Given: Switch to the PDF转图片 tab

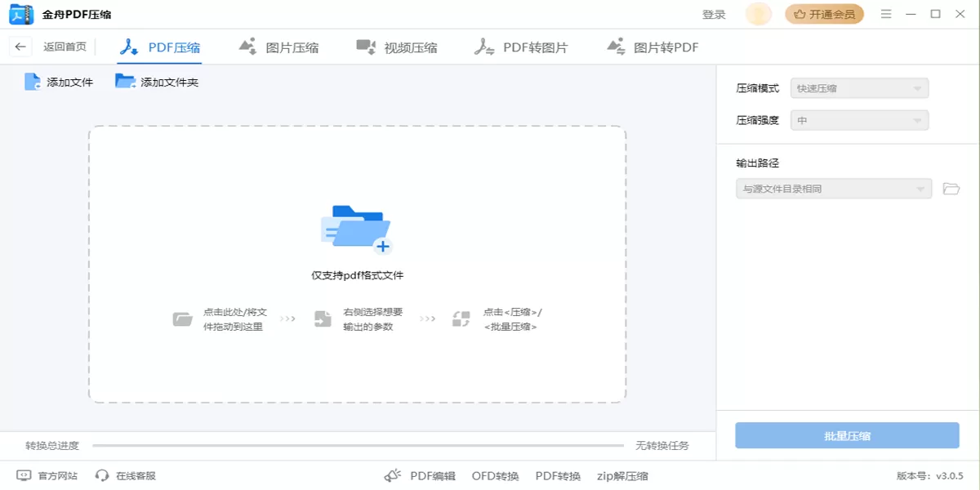Looking at the screenshot, I should coord(521,47).
